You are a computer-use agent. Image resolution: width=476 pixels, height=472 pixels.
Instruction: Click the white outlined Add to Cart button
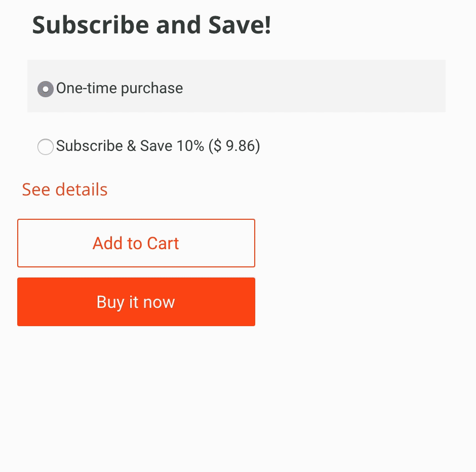[x=136, y=243]
